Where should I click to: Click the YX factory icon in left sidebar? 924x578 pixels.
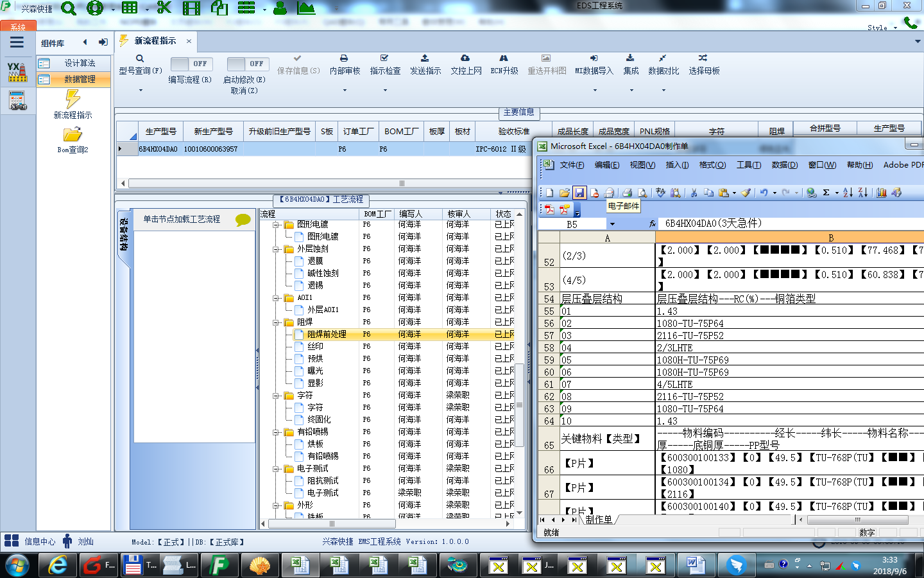click(17, 72)
